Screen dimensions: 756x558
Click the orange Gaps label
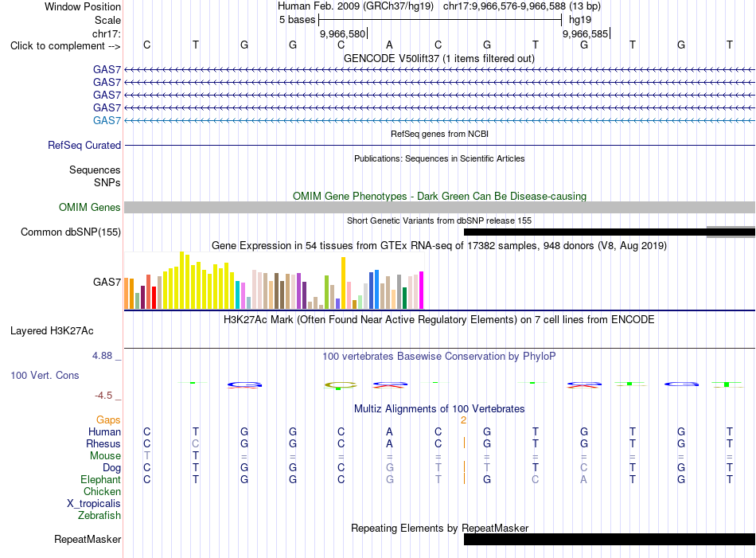(108, 420)
